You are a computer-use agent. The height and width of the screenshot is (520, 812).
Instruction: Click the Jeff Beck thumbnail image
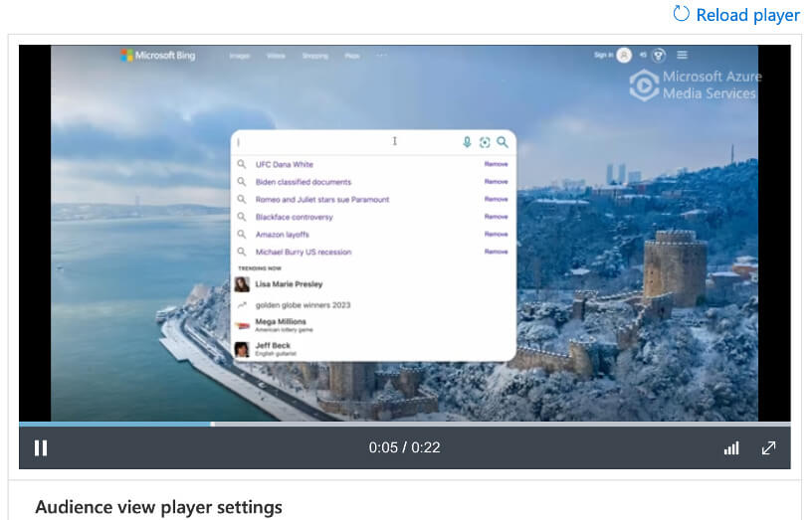(x=242, y=349)
